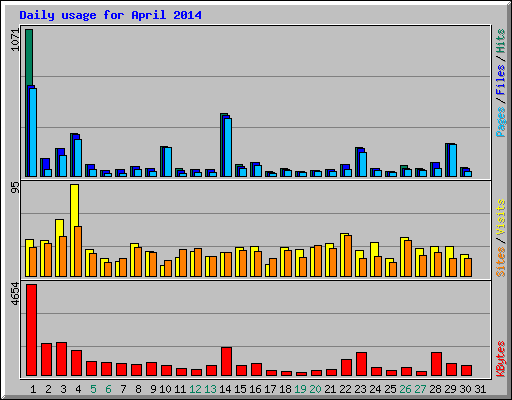Click the green day label 5
This screenshot has height=400, width=512.
coord(93,389)
